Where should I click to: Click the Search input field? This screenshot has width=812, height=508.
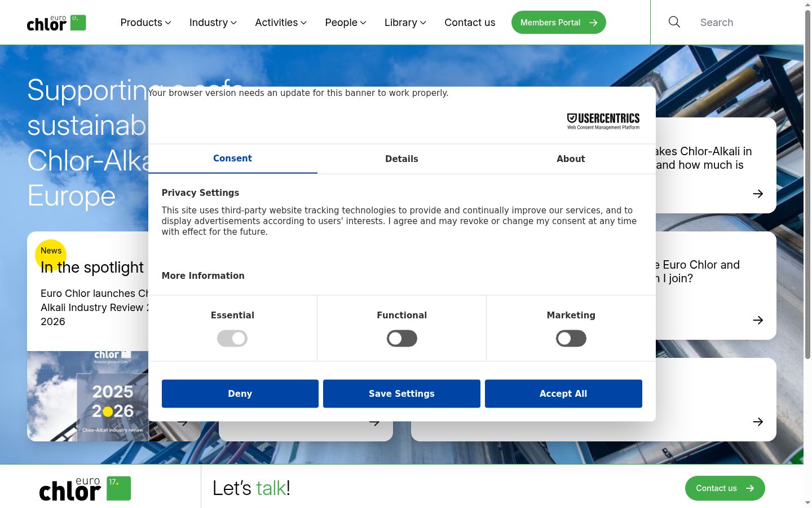(744, 23)
